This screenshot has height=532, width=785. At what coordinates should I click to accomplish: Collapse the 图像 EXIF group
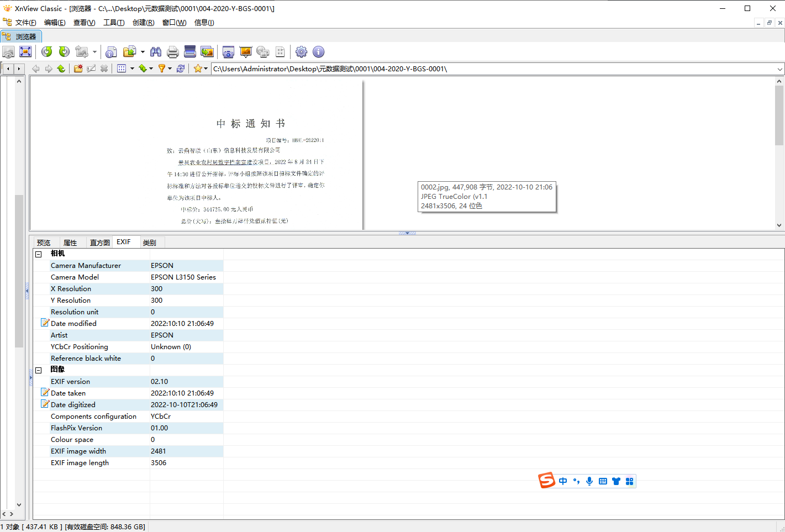[x=39, y=370]
